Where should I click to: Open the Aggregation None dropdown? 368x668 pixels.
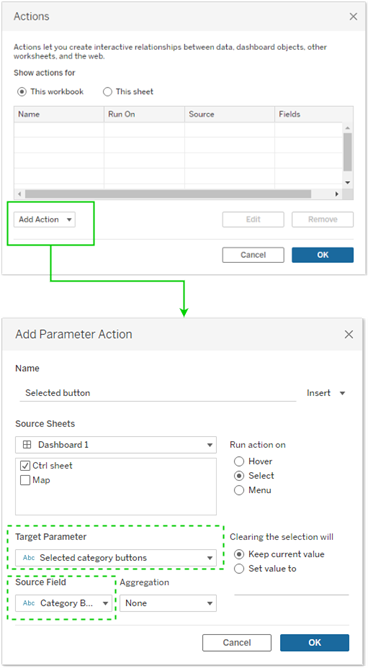(168, 603)
